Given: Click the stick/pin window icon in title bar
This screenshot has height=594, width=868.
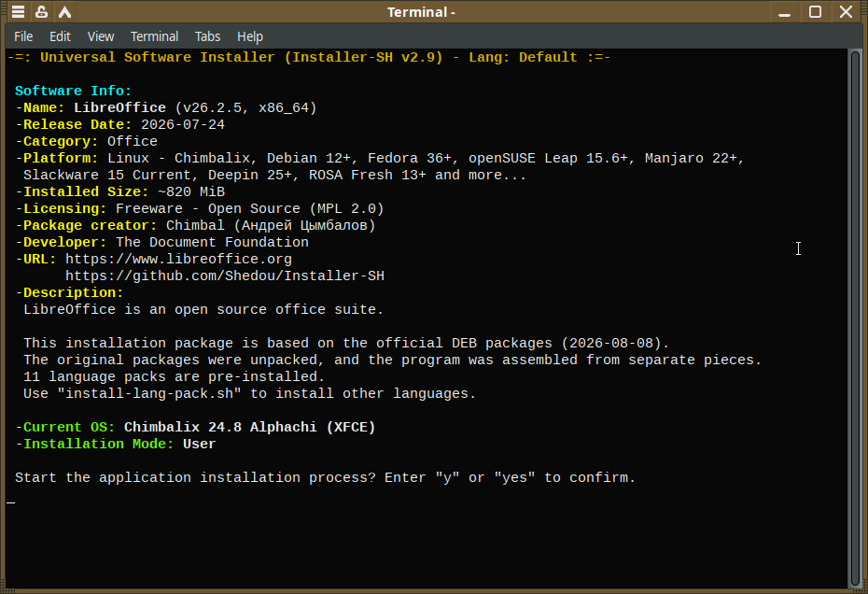Looking at the screenshot, I should (41, 11).
